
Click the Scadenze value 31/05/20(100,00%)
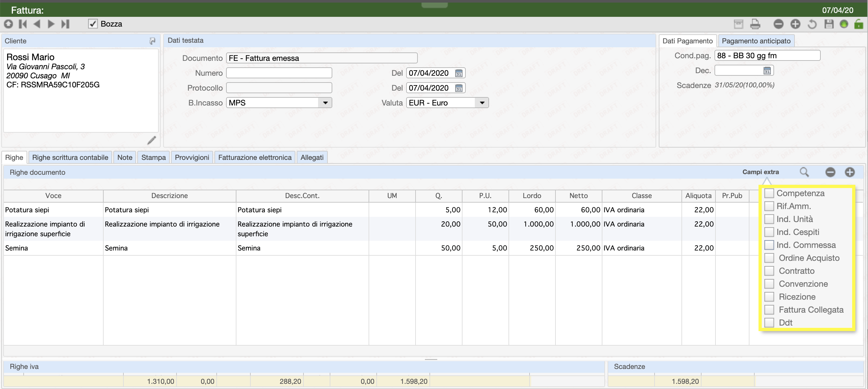coord(744,85)
